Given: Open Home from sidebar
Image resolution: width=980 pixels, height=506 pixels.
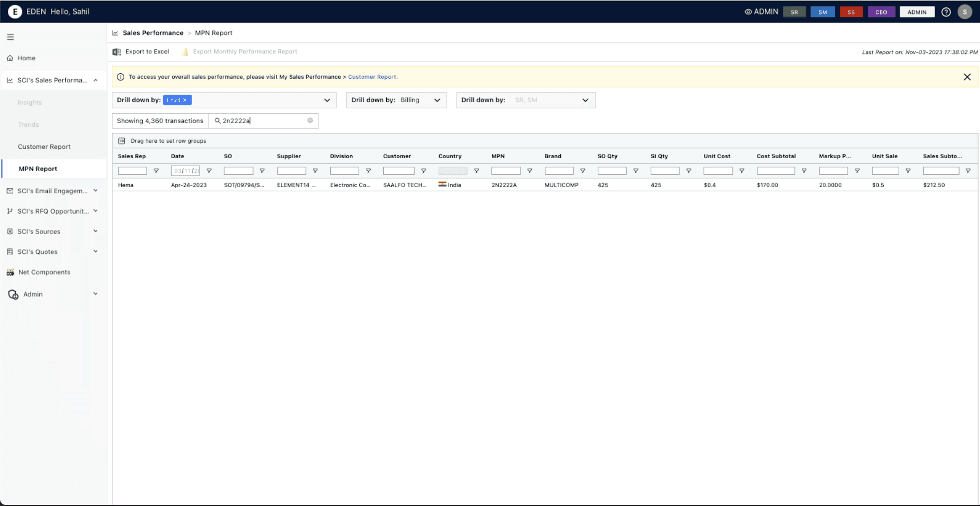Looking at the screenshot, I should click(26, 58).
